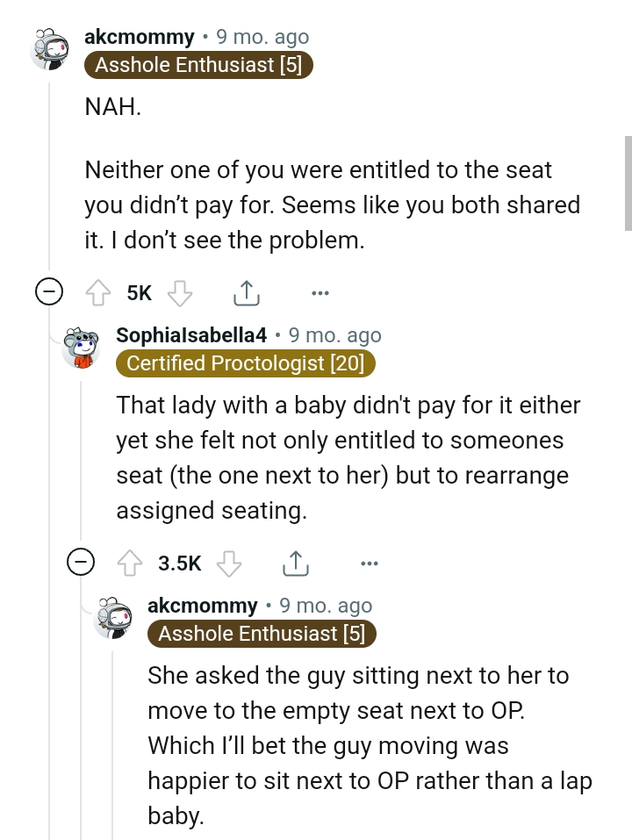Viewport: 632px width, 840px height.
Task: Collapse the top akcmommy comment thread
Action: 49,292
